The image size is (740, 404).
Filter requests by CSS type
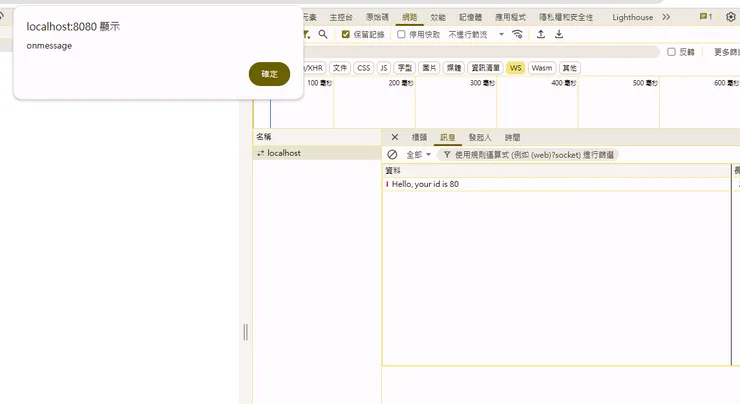point(363,68)
